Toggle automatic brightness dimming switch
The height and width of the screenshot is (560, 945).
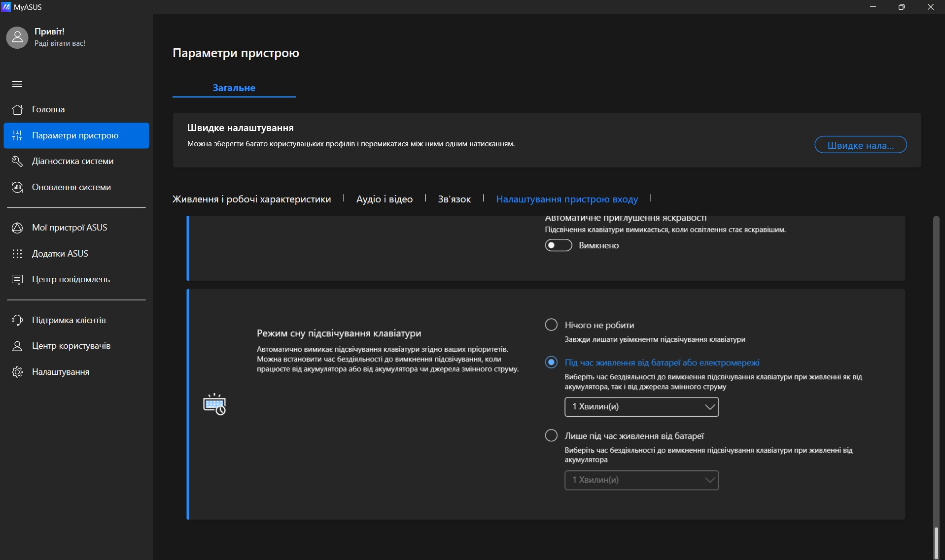pyautogui.click(x=559, y=245)
